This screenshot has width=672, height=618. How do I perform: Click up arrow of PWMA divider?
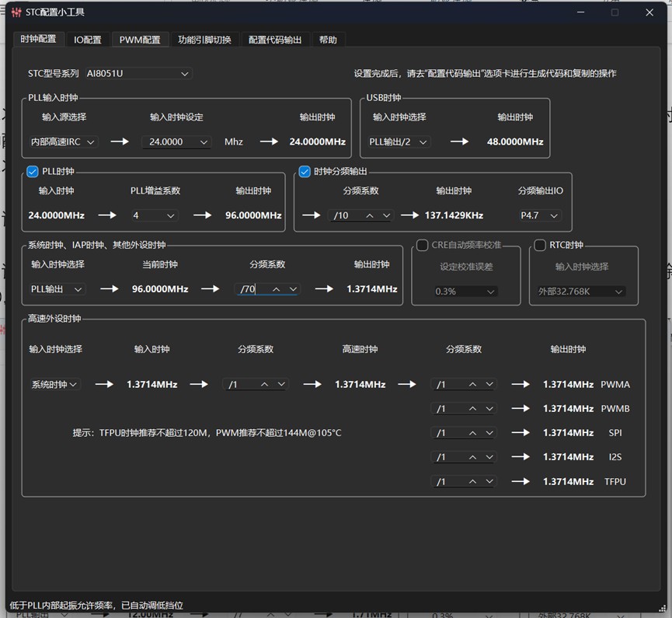(x=472, y=384)
